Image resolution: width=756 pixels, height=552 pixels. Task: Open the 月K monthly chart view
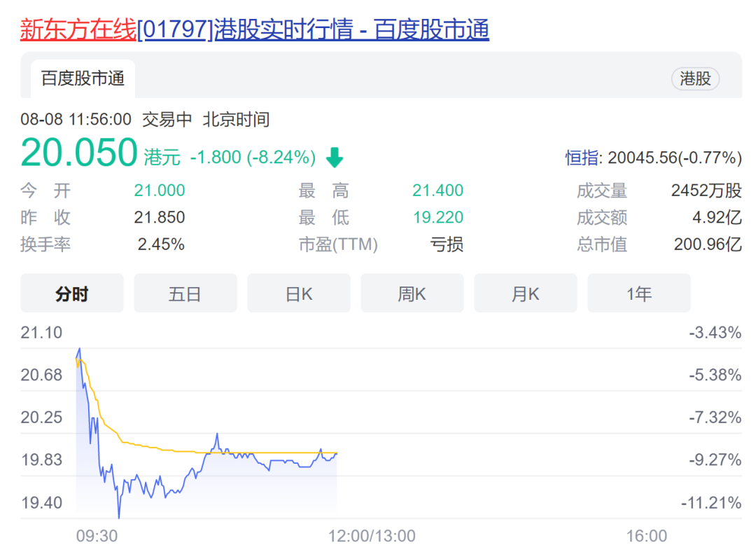525,293
